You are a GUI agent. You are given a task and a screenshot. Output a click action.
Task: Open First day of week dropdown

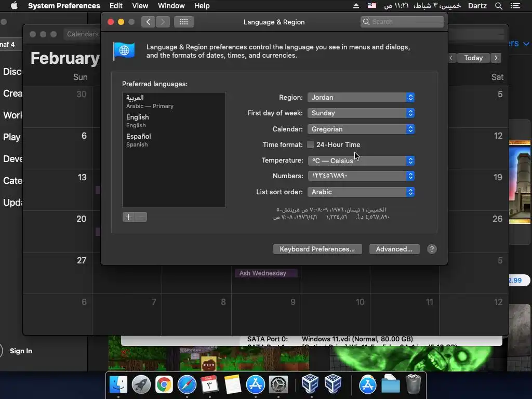coord(361,113)
